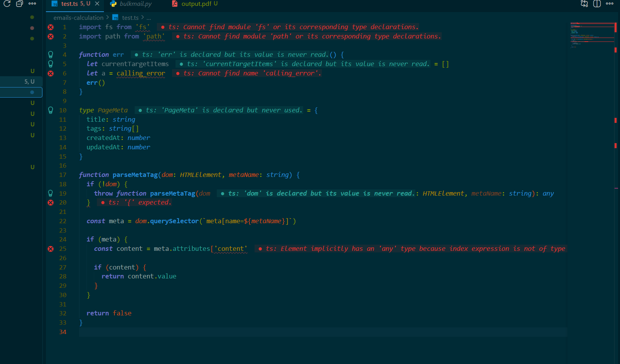The width and height of the screenshot is (620, 364).
Task: Click querySelector method on line 22
Action: click(174, 221)
